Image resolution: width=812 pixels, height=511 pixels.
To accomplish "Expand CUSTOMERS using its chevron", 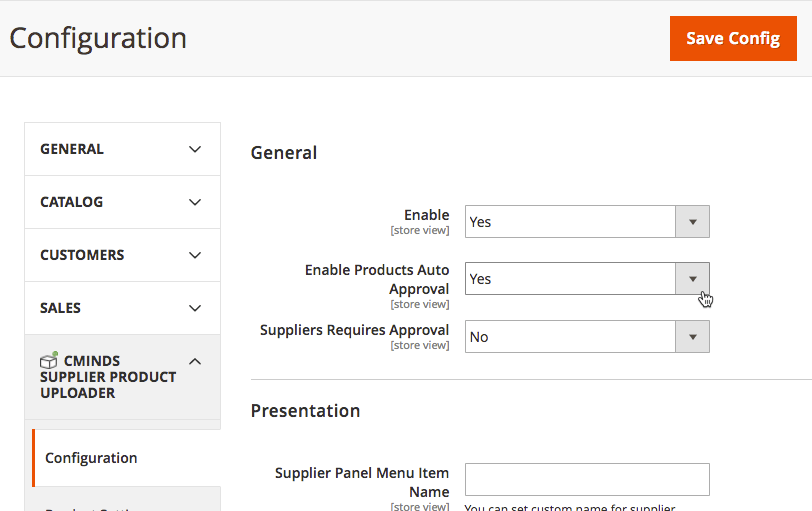I will (x=195, y=255).
